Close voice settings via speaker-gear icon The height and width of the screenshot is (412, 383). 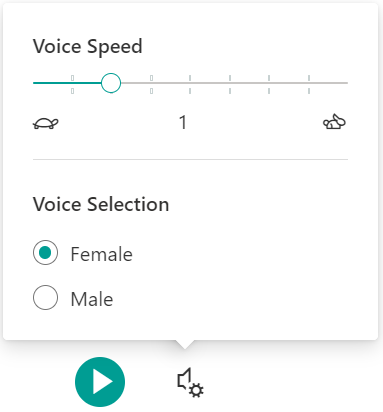tap(190, 383)
